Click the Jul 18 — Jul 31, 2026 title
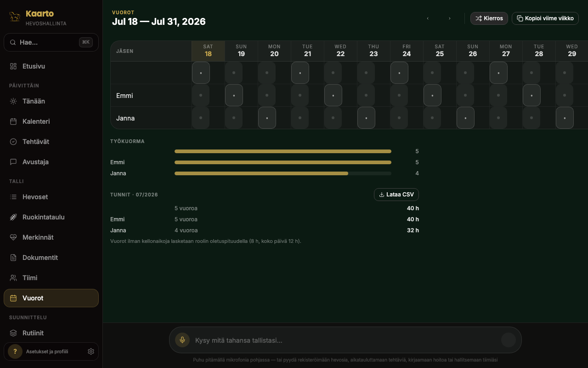 [159, 22]
